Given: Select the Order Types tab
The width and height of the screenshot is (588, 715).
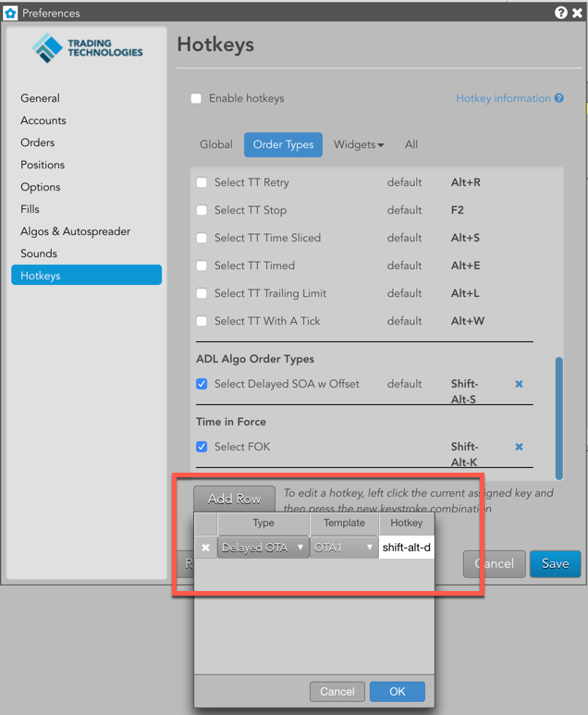Looking at the screenshot, I should [x=283, y=144].
